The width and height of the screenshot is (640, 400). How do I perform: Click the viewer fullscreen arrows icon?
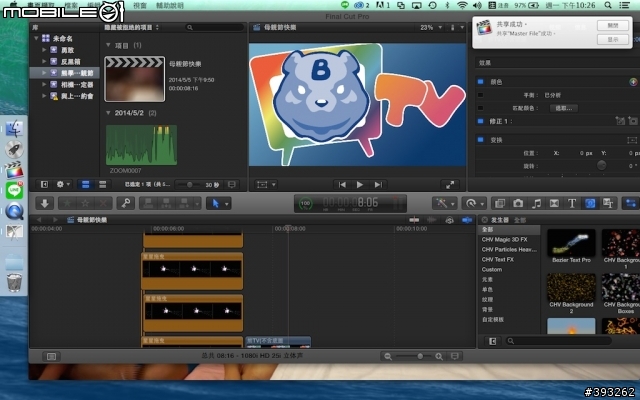coord(450,184)
